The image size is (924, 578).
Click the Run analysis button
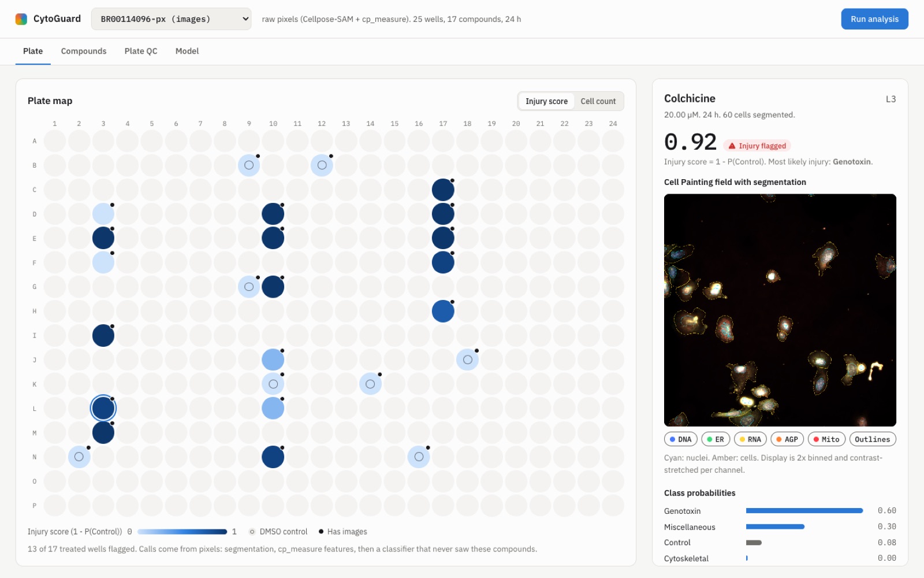(874, 19)
